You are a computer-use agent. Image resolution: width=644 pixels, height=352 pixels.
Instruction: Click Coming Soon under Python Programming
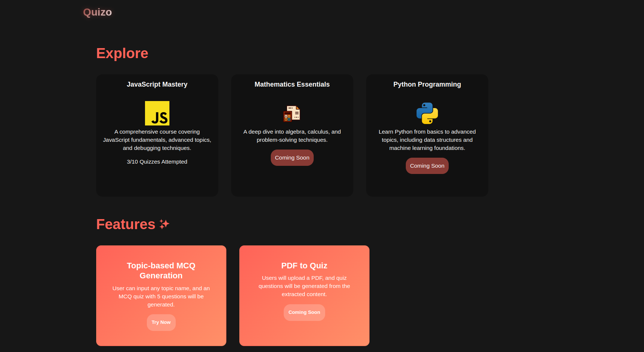427,166
